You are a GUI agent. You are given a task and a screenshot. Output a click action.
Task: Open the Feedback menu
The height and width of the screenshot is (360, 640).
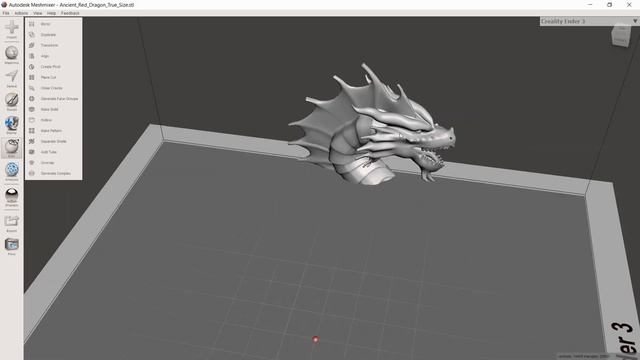click(x=70, y=13)
